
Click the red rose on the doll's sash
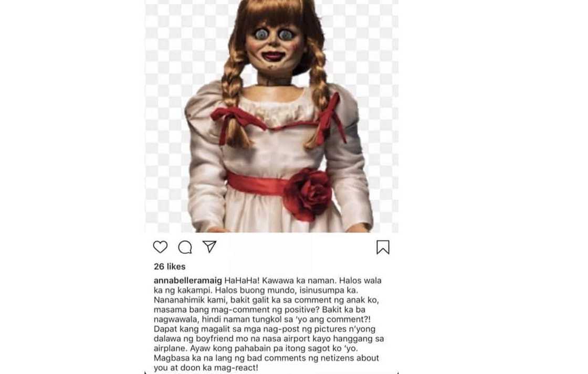pos(308,194)
